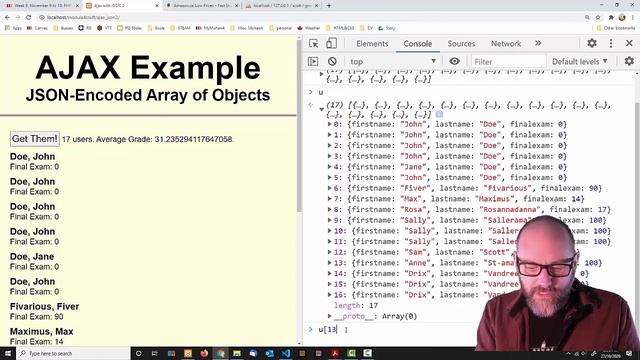Viewport: 640px width, 360px height.
Task: Collapse the expanded (17) array output
Action: 321,109
